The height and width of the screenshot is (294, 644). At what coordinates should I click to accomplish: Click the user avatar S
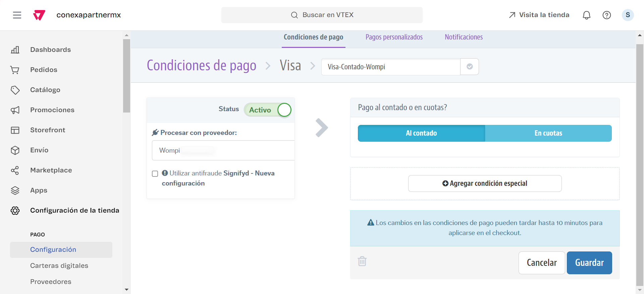(x=628, y=15)
